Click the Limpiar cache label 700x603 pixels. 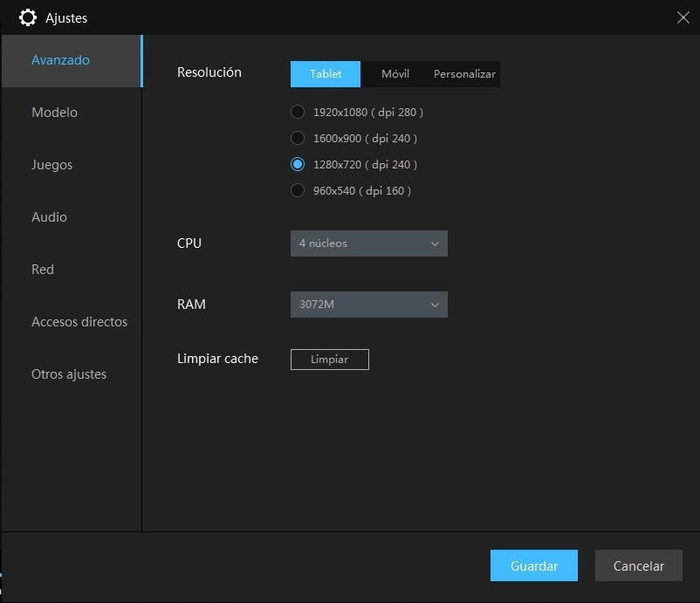pos(217,359)
